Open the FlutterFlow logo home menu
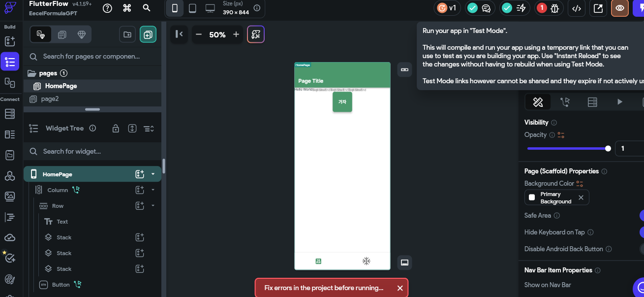This screenshot has height=297, width=644. click(9, 8)
